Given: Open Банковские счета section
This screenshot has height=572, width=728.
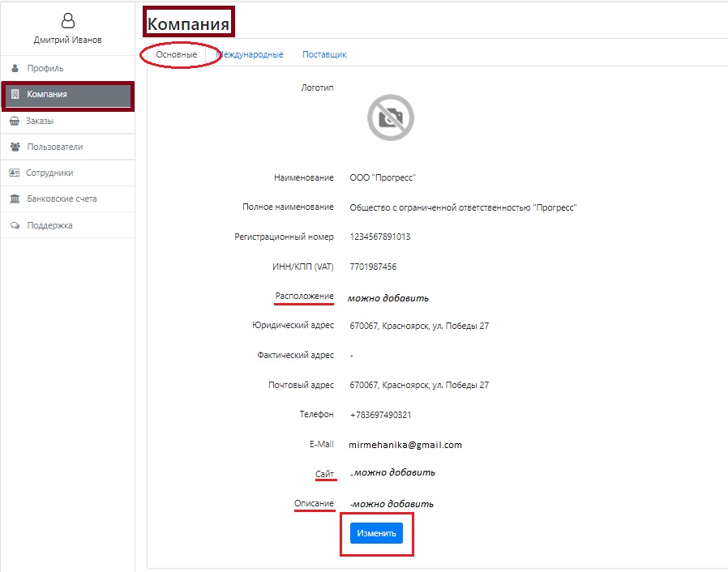Looking at the screenshot, I should 68,199.
